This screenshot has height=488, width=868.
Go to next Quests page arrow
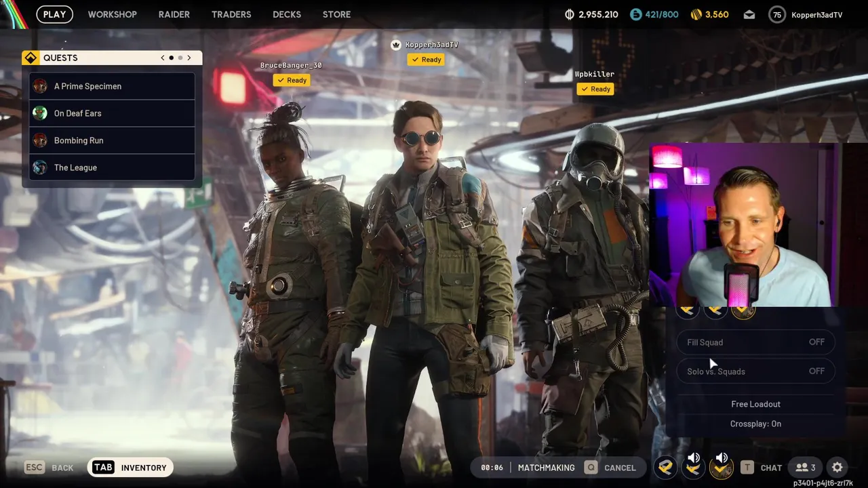[189, 58]
